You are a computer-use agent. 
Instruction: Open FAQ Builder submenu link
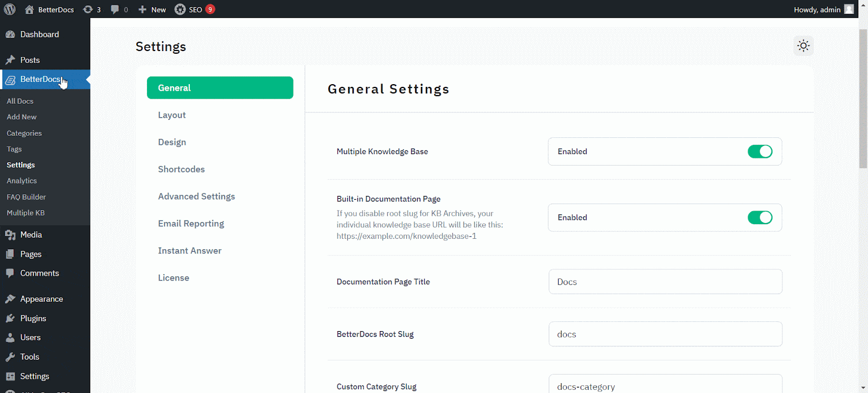[26, 197]
